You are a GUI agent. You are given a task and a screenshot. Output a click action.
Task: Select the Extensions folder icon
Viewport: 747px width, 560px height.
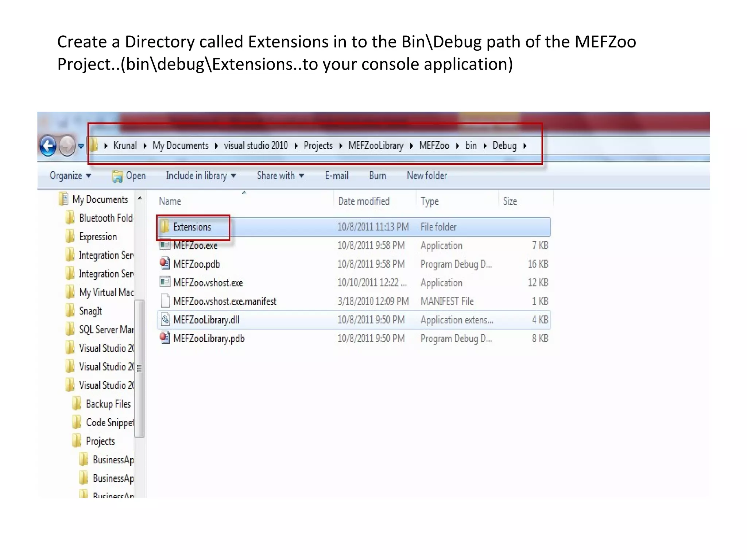point(165,227)
